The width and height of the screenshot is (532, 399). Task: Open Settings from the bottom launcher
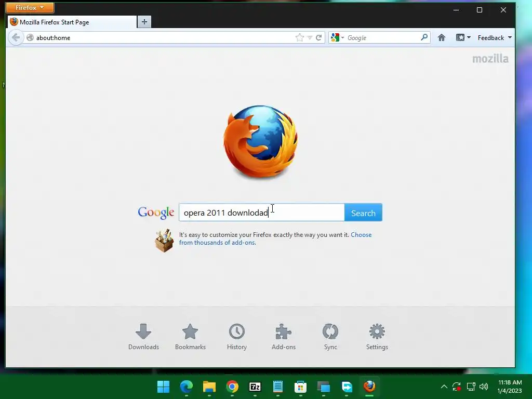point(377,337)
